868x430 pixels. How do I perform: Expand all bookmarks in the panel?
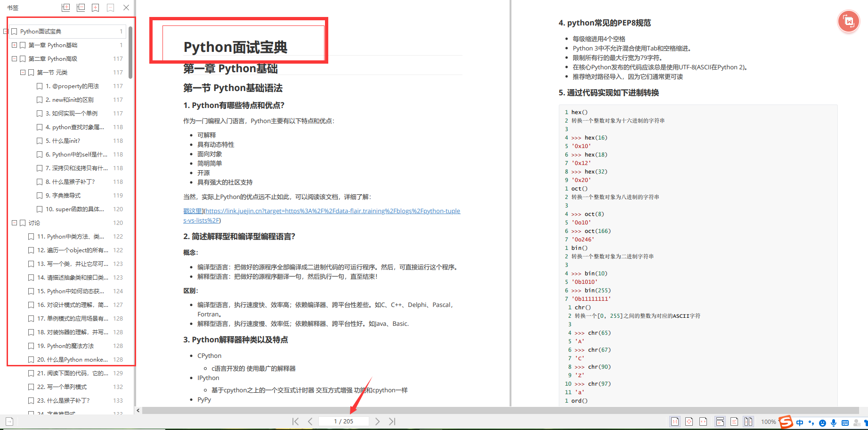(x=66, y=8)
